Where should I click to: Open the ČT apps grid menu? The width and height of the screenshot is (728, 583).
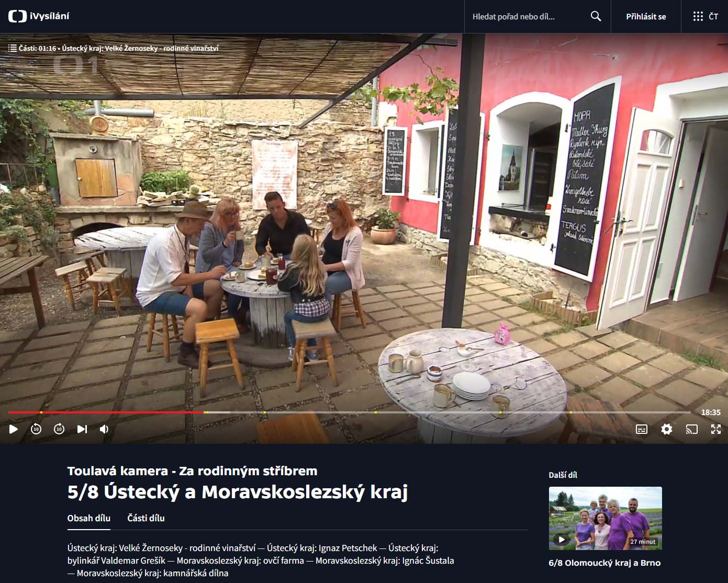pos(704,16)
